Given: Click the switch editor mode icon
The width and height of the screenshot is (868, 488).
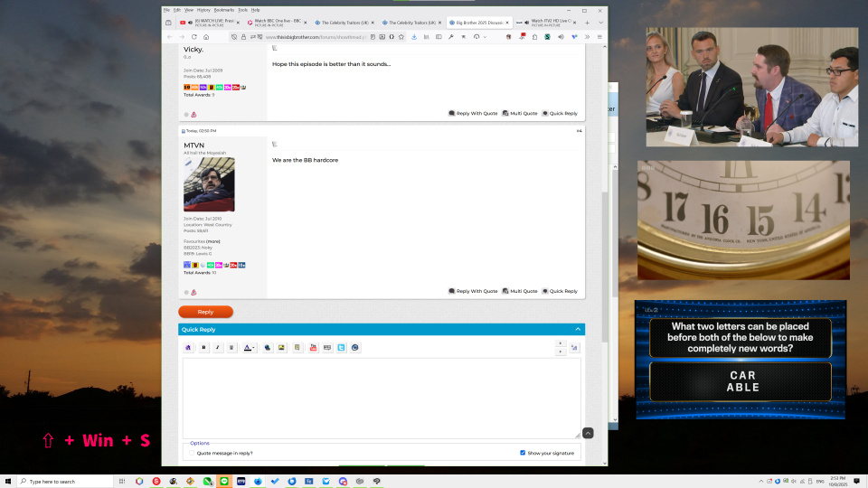Looking at the screenshot, I should coord(574,347).
